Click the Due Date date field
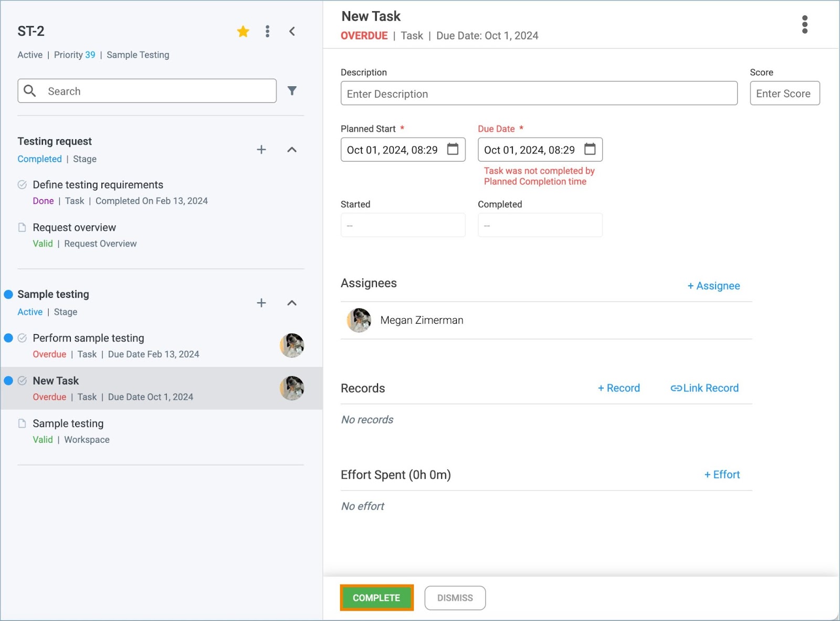 [540, 150]
